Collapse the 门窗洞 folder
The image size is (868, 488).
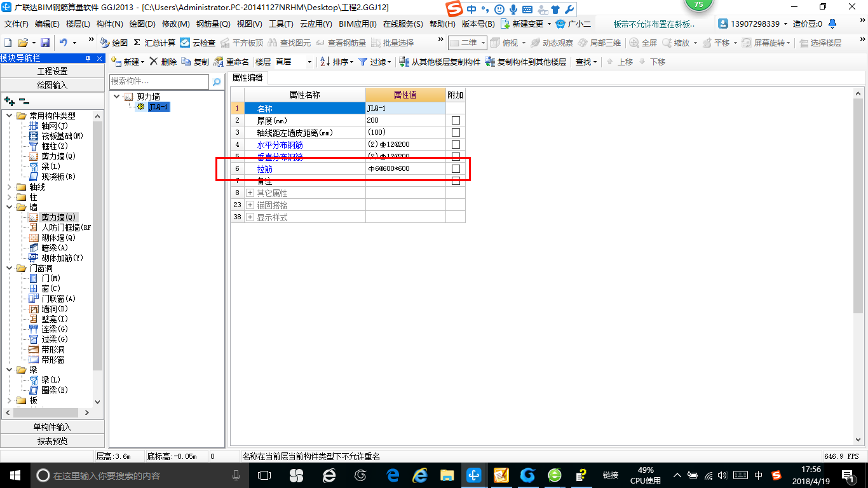point(10,268)
